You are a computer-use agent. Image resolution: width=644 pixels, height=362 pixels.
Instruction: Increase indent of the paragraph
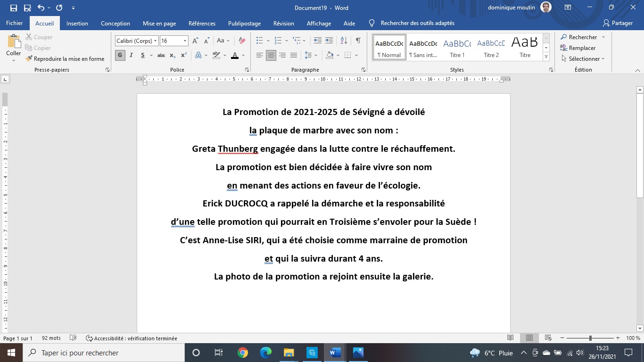coord(329,41)
